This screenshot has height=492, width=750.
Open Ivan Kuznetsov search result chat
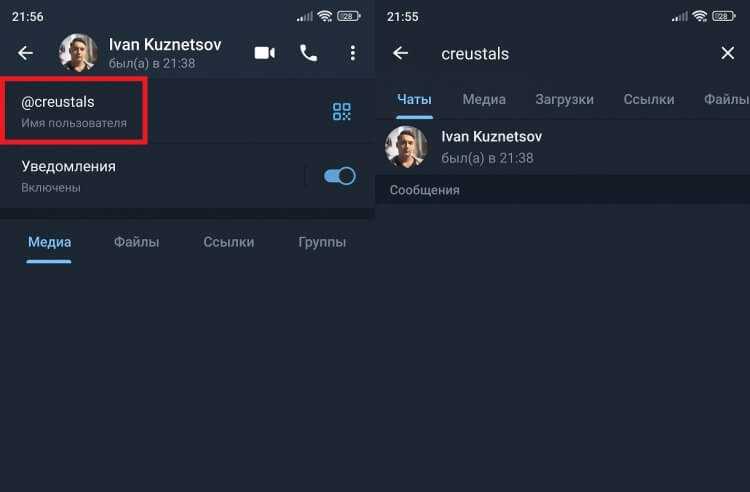[x=562, y=147]
